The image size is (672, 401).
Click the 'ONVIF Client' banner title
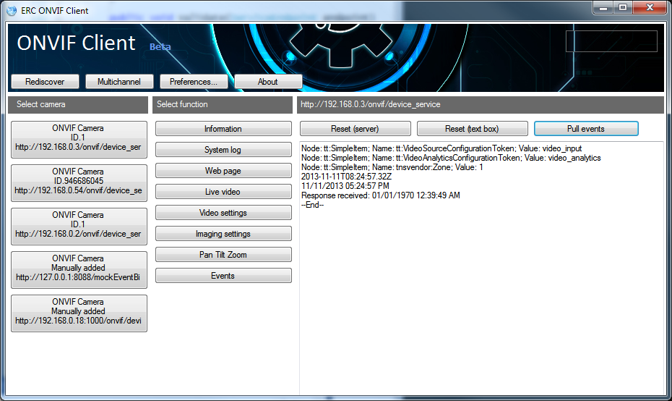click(76, 43)
